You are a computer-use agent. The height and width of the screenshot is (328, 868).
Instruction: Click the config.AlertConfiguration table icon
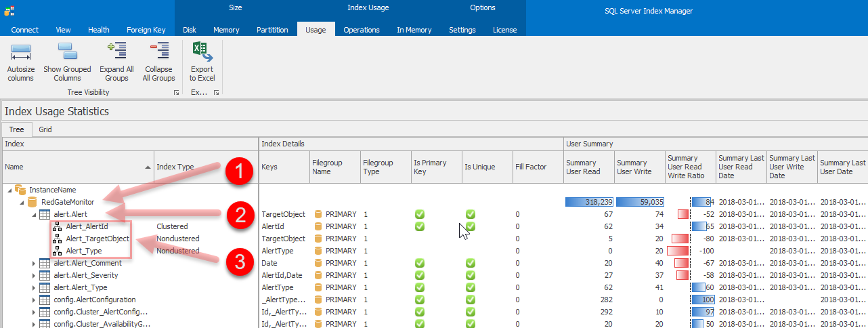45,300
